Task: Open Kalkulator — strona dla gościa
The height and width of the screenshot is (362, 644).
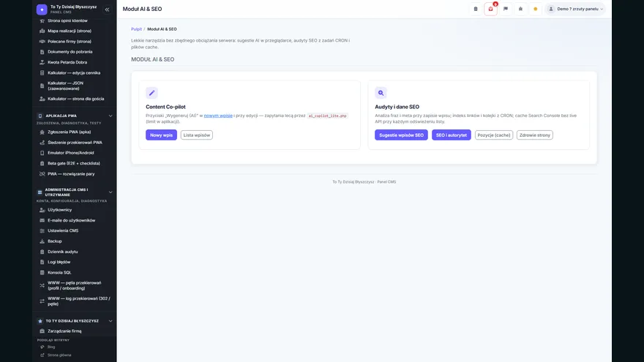Action: pos(75,99)
